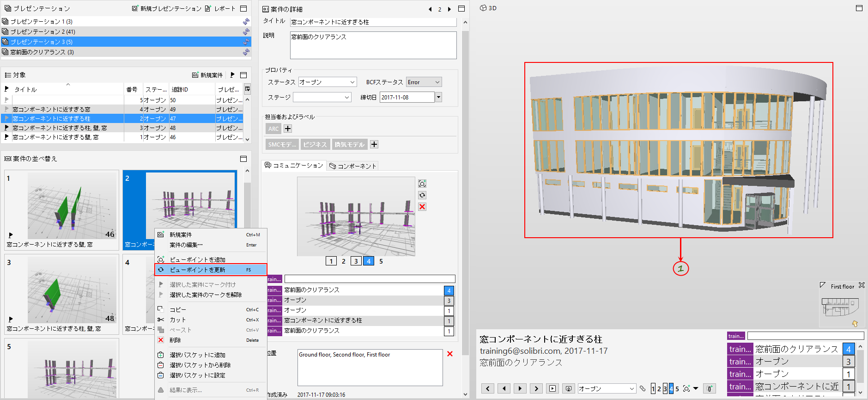Screen dimensions: 868x400
Task: Select issue thumbnail 3 in 案件の並べ替え
Action: [61, 294]
